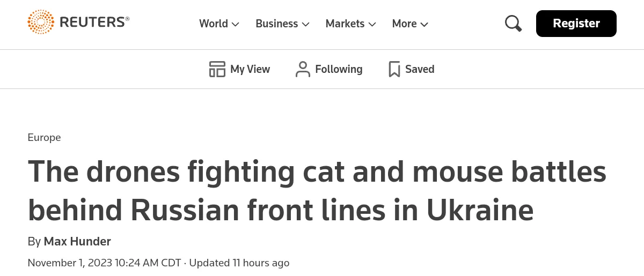Open the World menu label
Viewport: 644px width, 276px height.
click(214, 24)
